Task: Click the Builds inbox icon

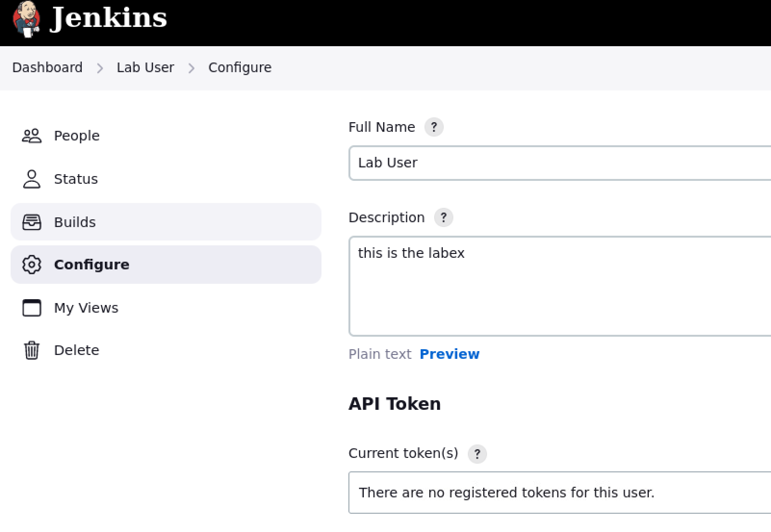Action: point(32,222)
